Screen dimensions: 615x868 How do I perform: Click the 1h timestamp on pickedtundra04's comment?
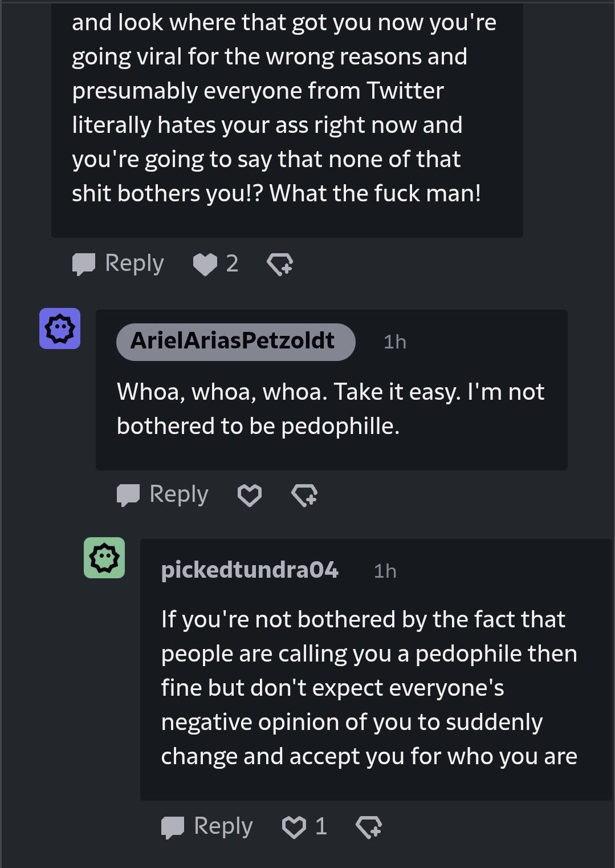[385, 571]
